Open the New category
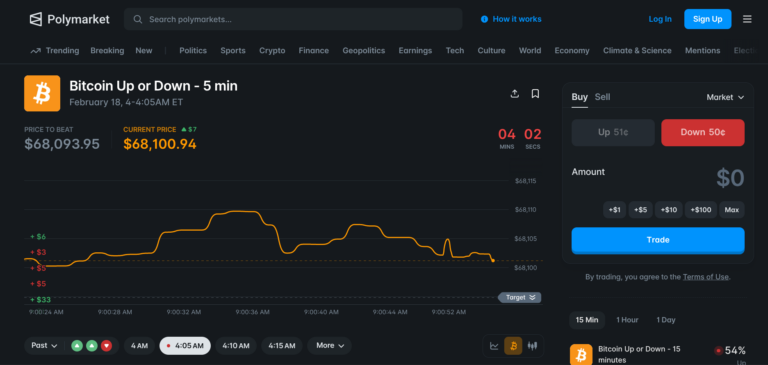The image size is (768, 365). [144, 50]
